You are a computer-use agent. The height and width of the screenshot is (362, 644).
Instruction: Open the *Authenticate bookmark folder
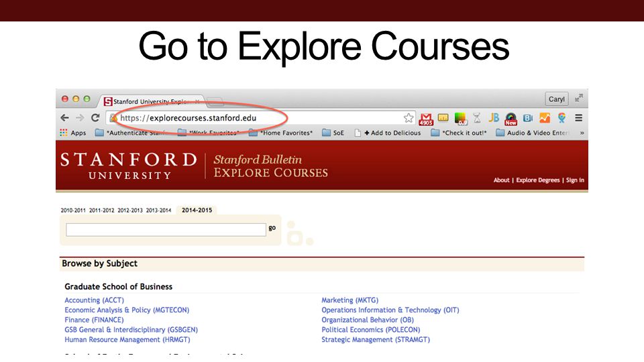click(131, 133)
